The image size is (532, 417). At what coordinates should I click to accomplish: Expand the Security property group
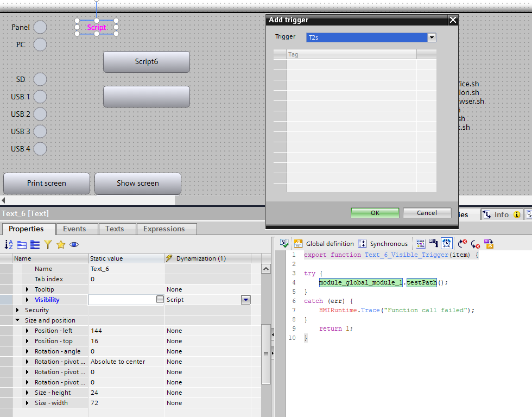point(18,310)
